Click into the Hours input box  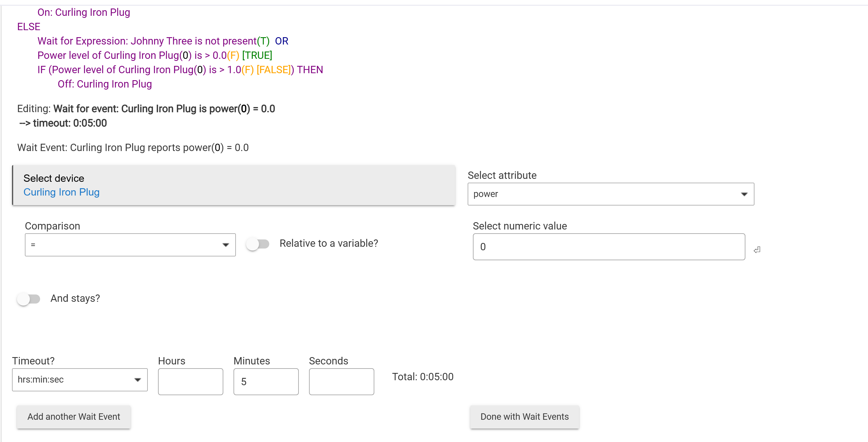click(191, 382)
